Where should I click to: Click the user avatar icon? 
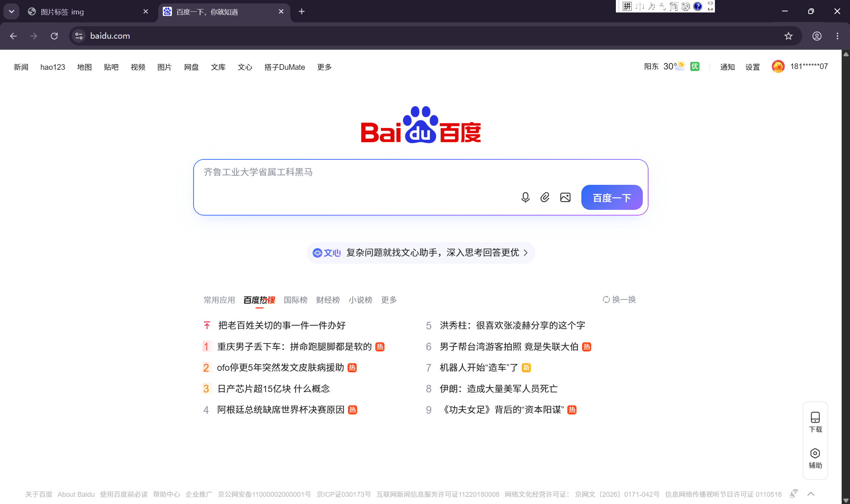click(778, 67)
